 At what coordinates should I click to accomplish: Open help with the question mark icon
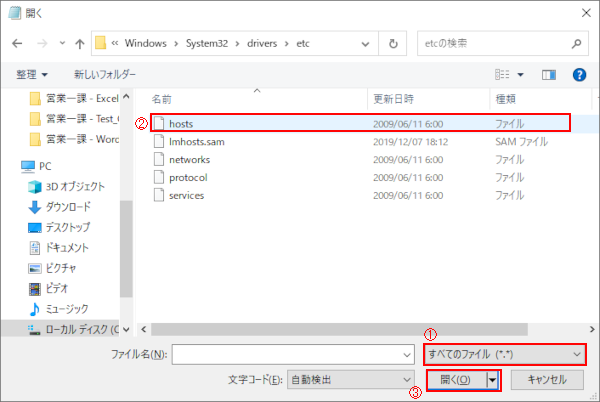pyautogui.click(x=579, y=75)
